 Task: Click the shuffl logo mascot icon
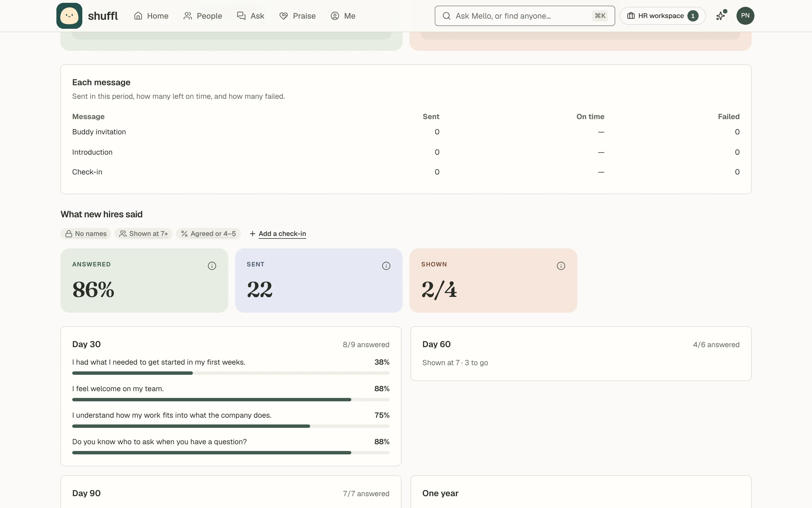[69, 16]
